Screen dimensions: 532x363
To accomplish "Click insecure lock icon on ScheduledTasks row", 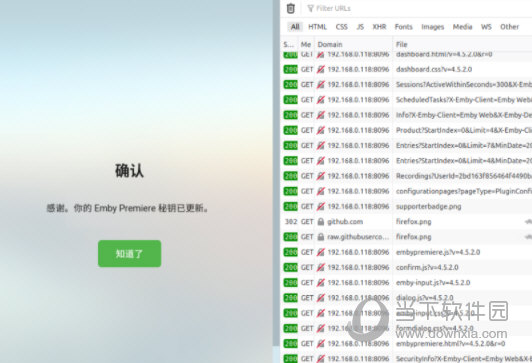I will click(321, 100).
